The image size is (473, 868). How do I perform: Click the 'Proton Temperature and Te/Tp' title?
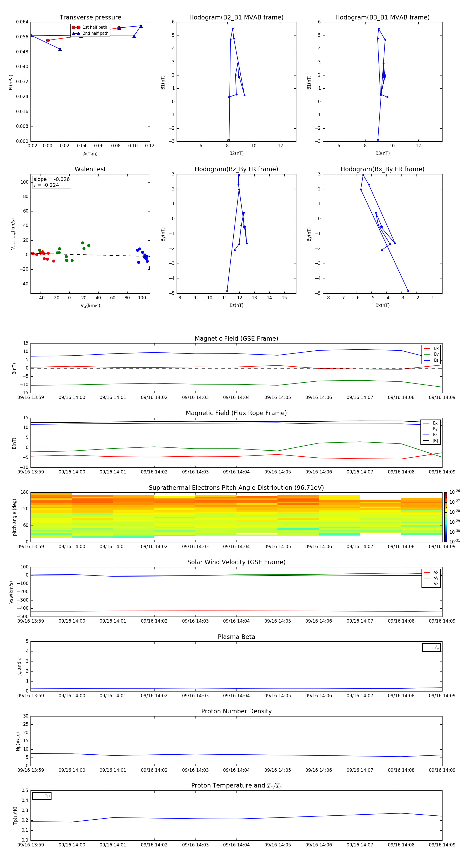pos(236,785)
